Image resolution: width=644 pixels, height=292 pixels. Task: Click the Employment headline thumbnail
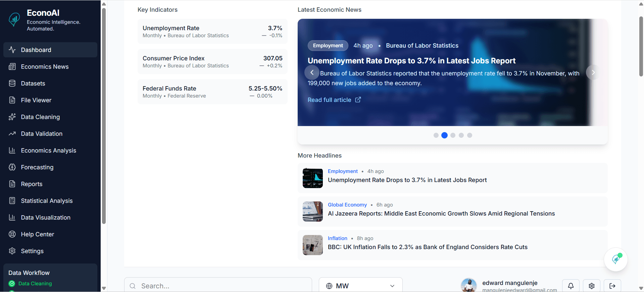312,178
